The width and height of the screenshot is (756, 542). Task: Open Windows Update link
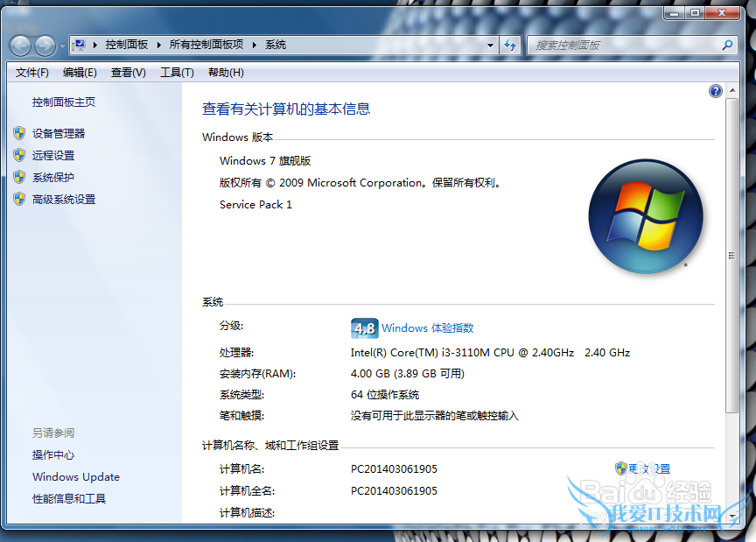pos(76,477)
